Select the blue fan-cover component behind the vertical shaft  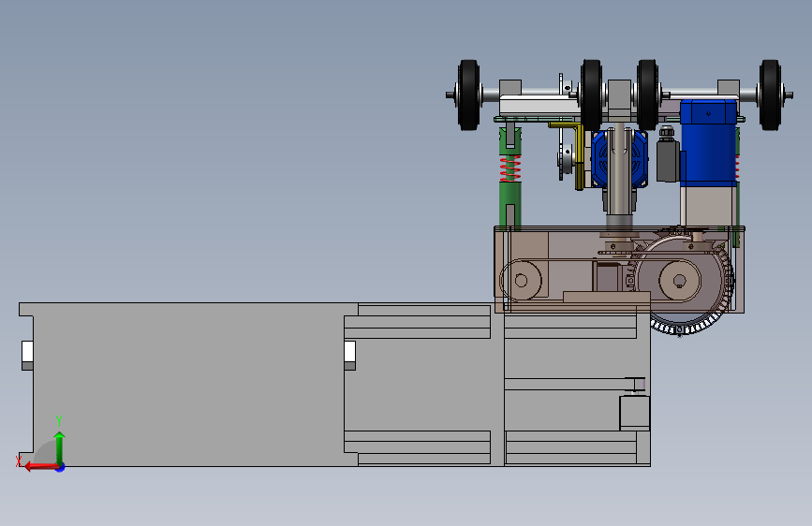coord(619,158)
